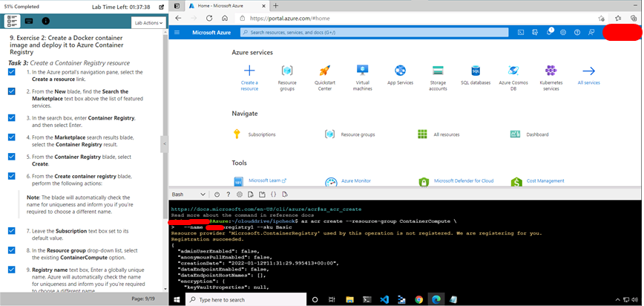Open Cloud Shell editor braces icon
The width and height of the screenshot is (644, 306).
coord(274,194)
